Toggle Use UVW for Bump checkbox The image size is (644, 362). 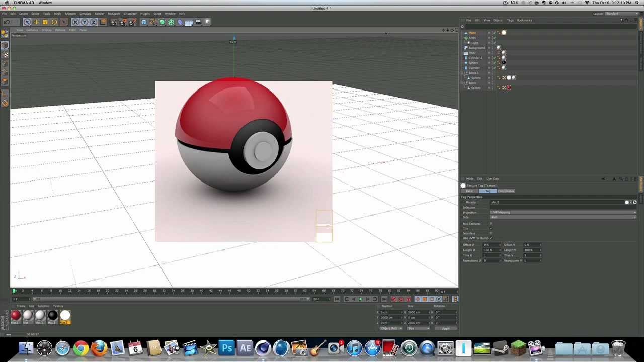click(491, 238)
